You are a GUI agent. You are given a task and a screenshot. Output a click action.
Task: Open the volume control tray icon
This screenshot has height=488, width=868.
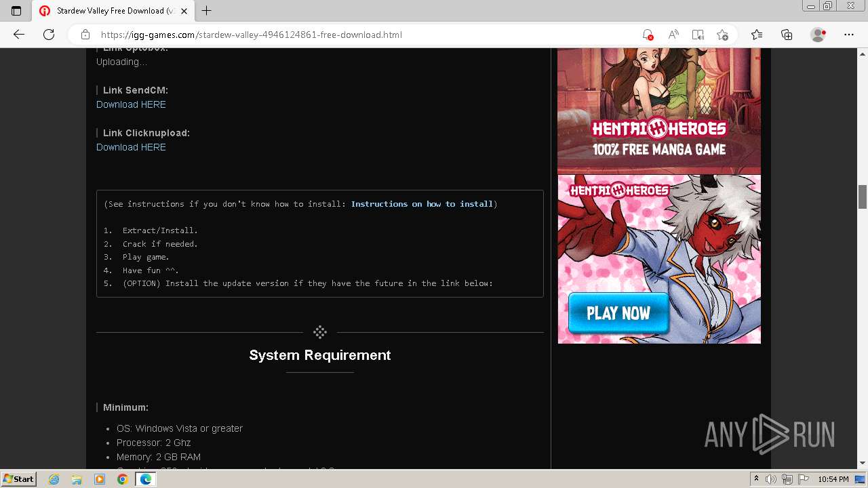pyautogui.click(x=771, y=479)
